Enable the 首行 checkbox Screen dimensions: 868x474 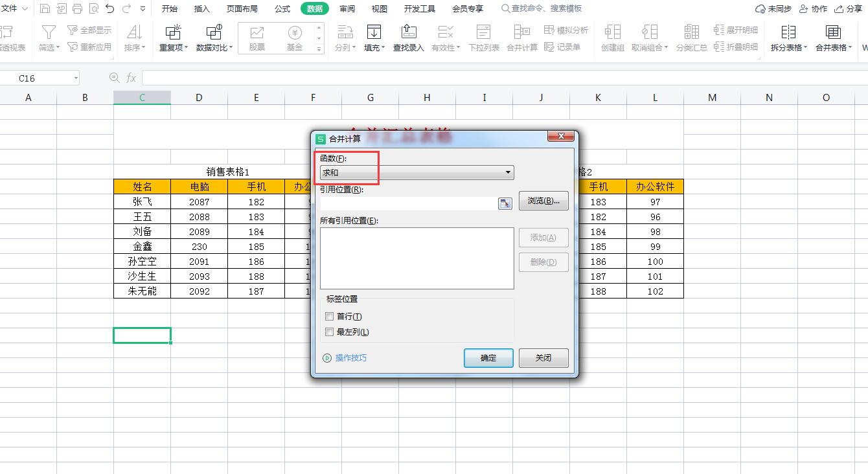[330, 317]
